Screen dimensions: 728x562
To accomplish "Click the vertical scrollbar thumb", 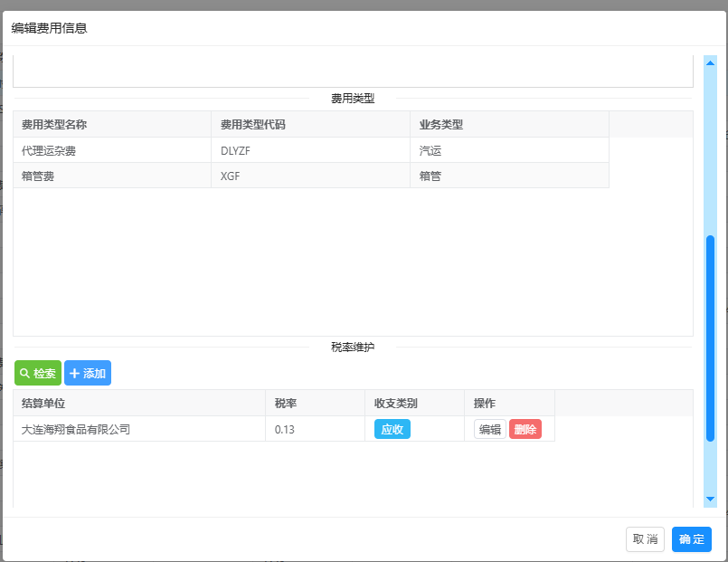I will tap(710, 335).
